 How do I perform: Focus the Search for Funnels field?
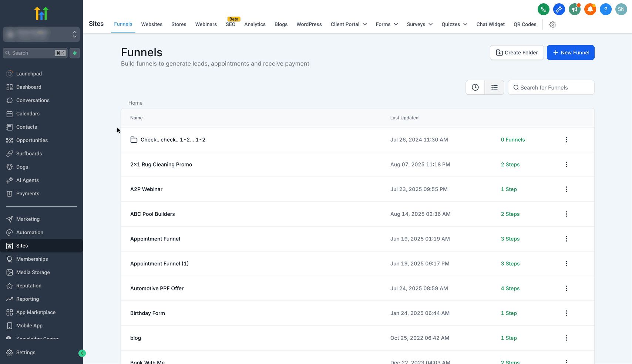click(x=551, y=87)
